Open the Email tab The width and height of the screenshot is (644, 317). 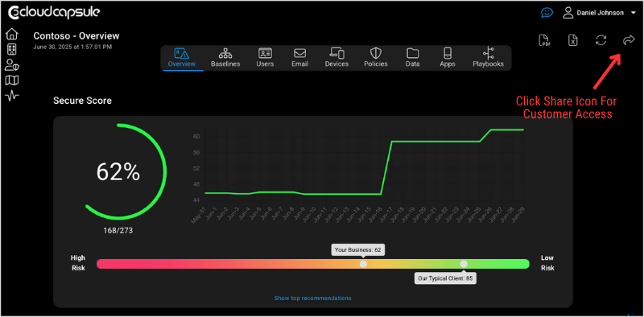[x=299, y=58]
